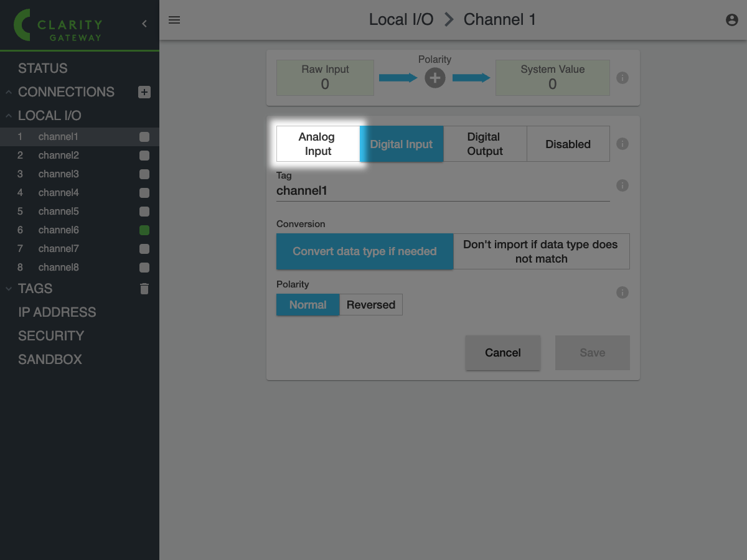This screenshot has height=560, width=747.
Task: Show info for the System Value row
Action: 622,78
